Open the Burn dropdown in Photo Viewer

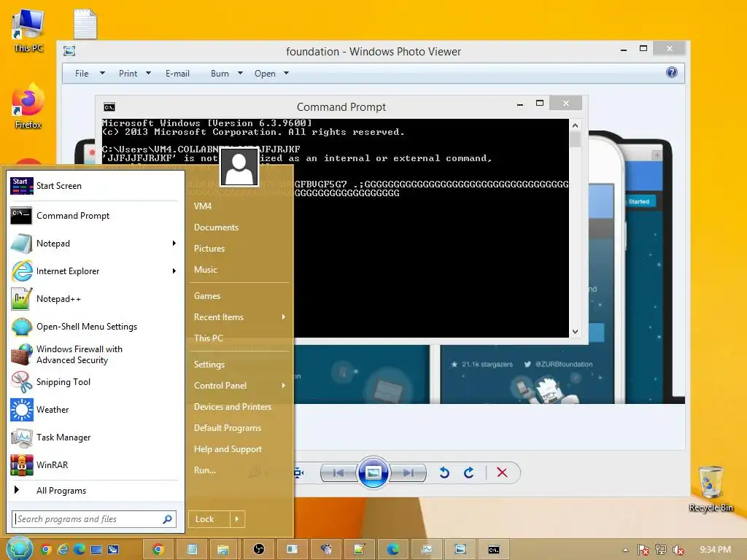[x=227, y=74]
